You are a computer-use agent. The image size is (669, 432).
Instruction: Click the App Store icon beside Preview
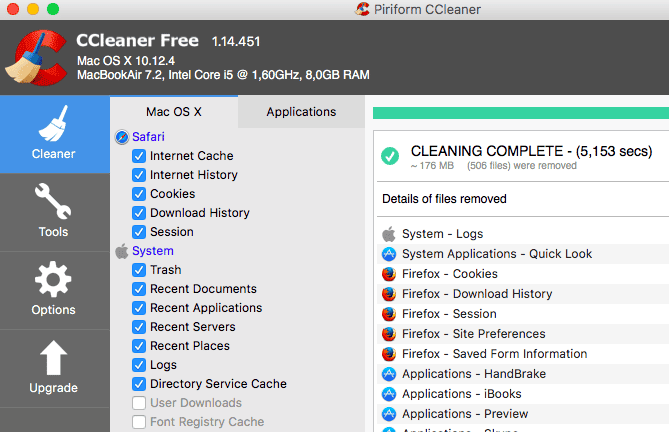pyautogui.click(x=389, y=414)
